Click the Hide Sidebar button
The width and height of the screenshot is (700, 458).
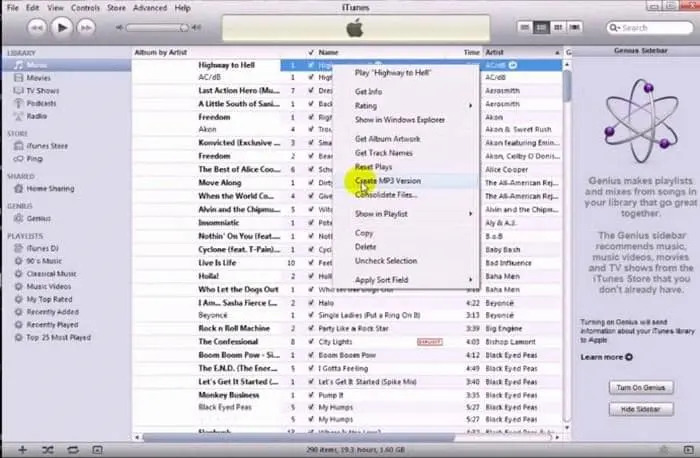(639, 410)
